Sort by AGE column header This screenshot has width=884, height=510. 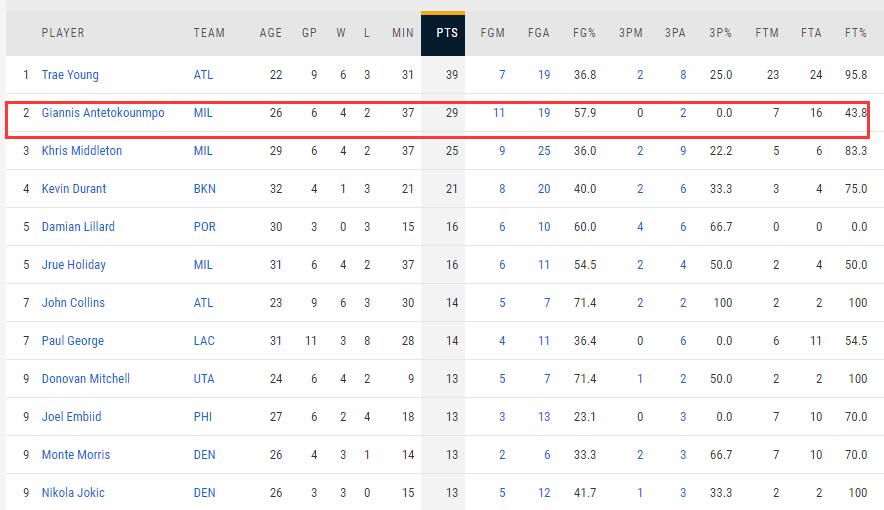click(271, 33)
